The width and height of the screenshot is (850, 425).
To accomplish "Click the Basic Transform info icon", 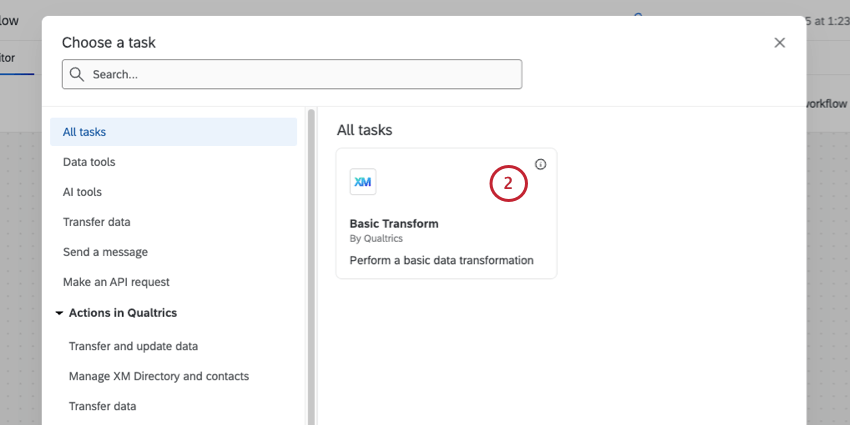I will click(x=541, y=164).
